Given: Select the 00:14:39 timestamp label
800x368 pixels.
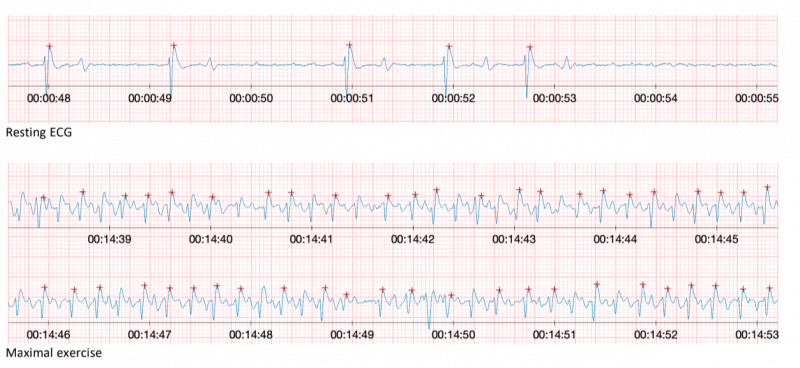Looking at the screenshot, I should click(109, 239).
